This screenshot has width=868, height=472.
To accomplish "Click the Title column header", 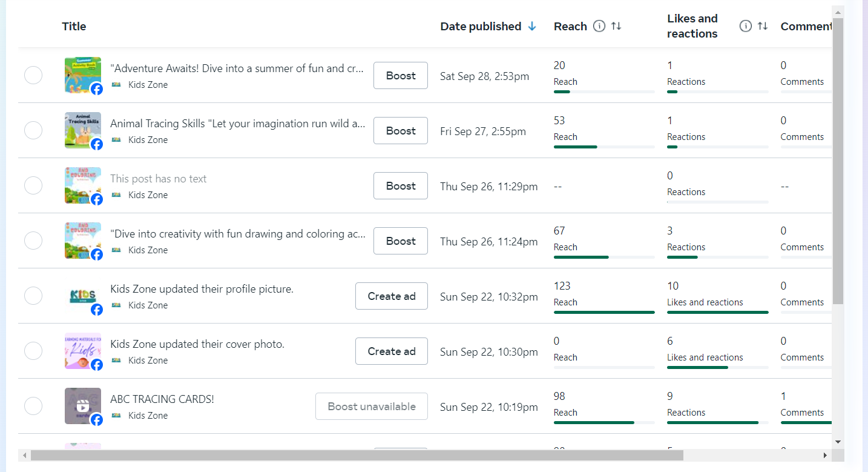I will (74, 26).
